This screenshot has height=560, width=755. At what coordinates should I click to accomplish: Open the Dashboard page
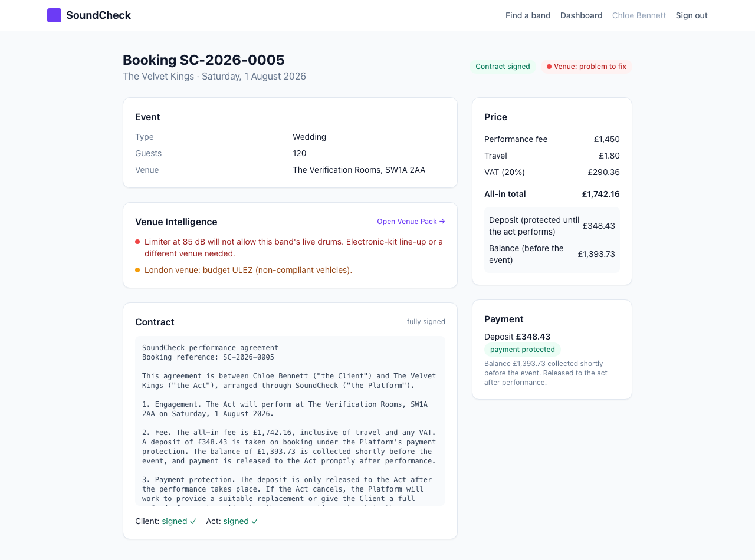[582, 15]
